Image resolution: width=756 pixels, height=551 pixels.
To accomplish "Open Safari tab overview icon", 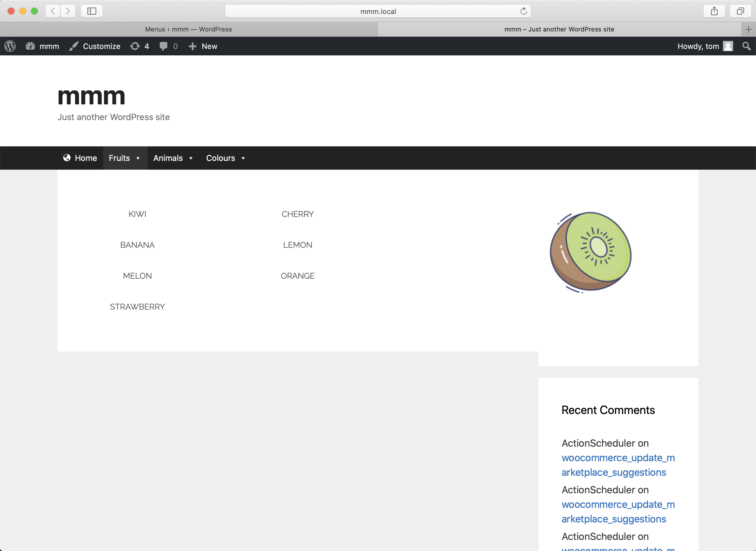I will click(740, 11).
